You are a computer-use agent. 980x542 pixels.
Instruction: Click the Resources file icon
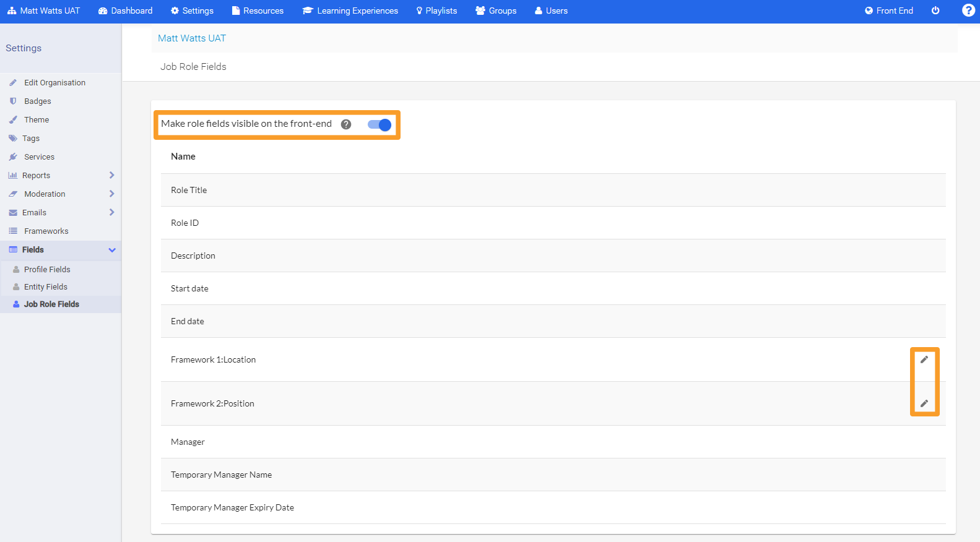[236, 11]
